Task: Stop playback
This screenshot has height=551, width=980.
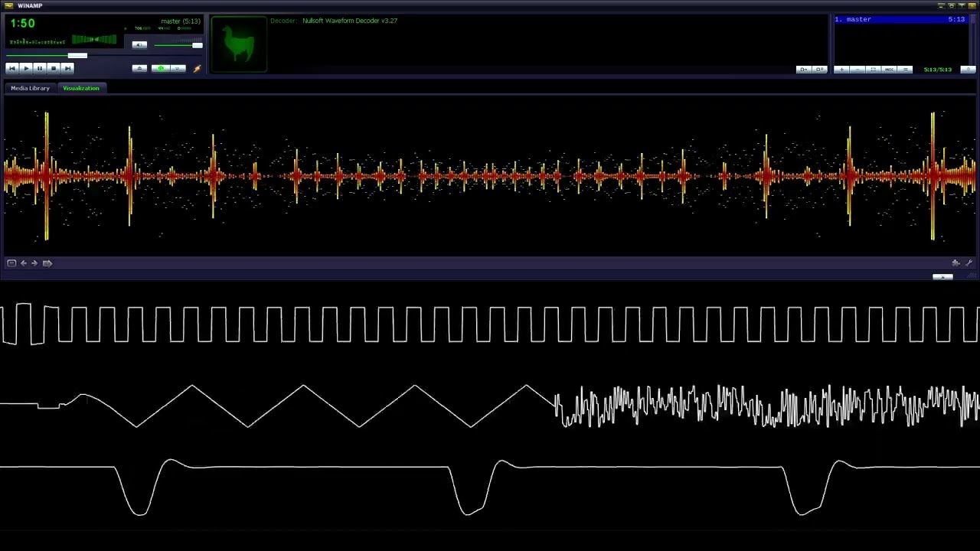Action: 54,68
